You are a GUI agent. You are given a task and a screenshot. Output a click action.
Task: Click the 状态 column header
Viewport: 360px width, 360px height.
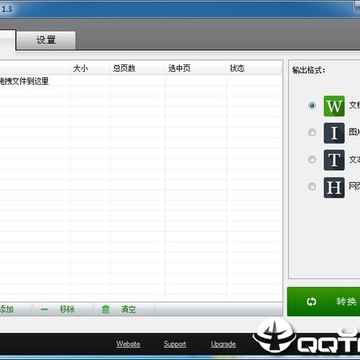tap(254, 69)
